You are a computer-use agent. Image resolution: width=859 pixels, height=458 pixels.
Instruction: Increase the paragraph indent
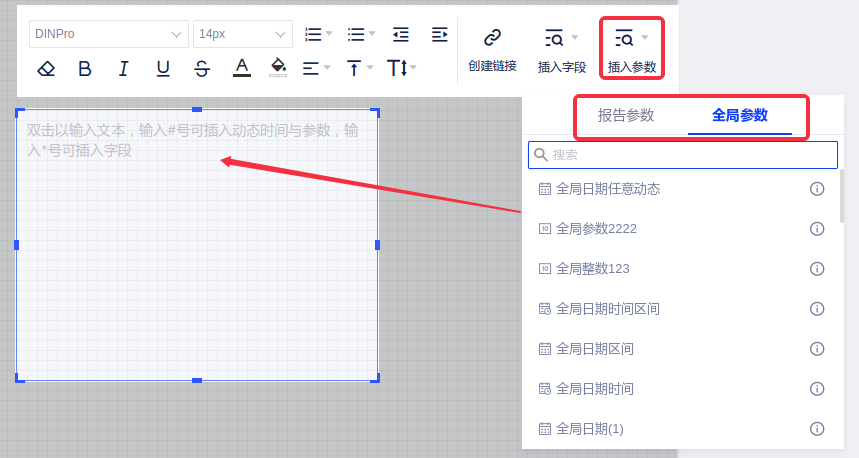[x=439, y=34]
